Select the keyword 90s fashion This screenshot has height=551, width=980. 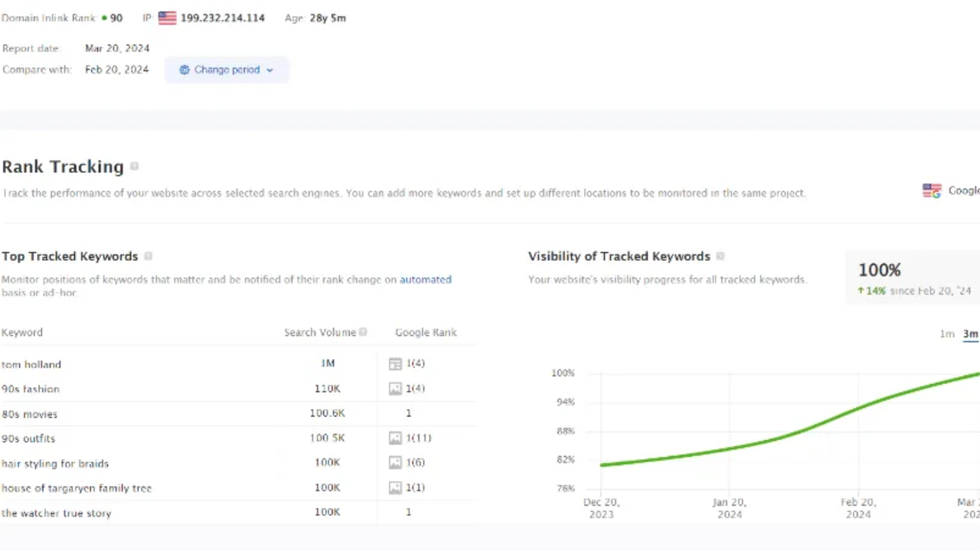click(x=31, y=389)
